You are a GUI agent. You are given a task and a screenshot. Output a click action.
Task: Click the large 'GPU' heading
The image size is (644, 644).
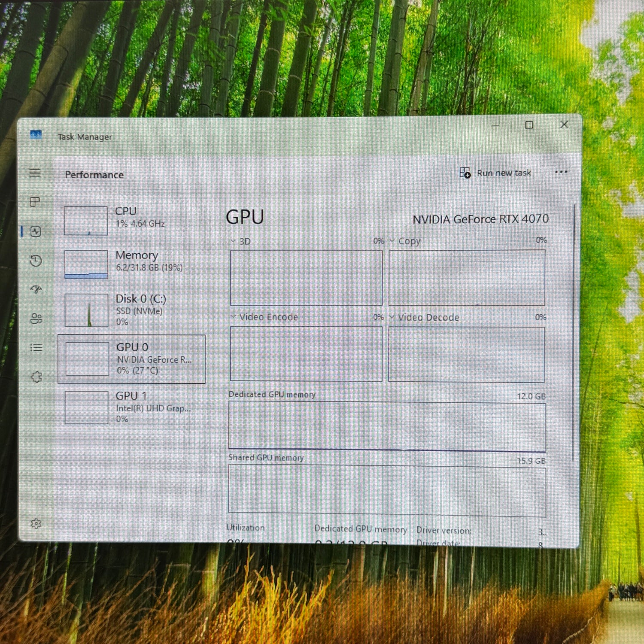[245, 217]
